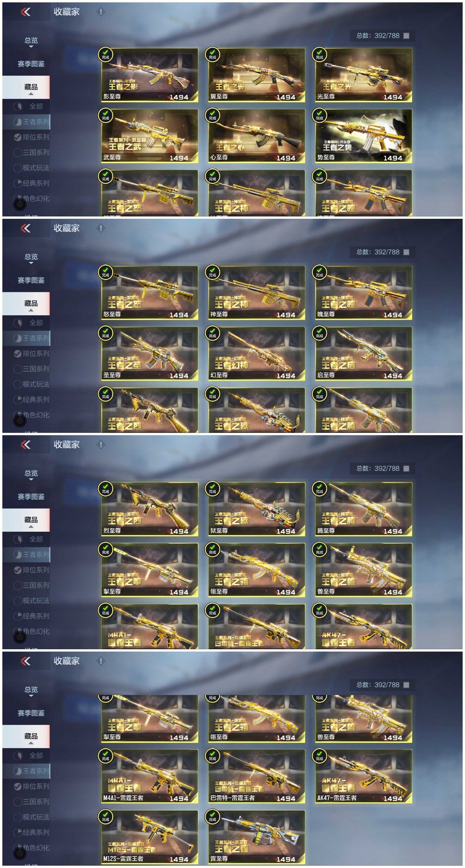The height and width of the screenshot is (868, 465).
Task: Expand 总览 dropdown on the screen listing 影至尊
Action: tap(31, 41)
